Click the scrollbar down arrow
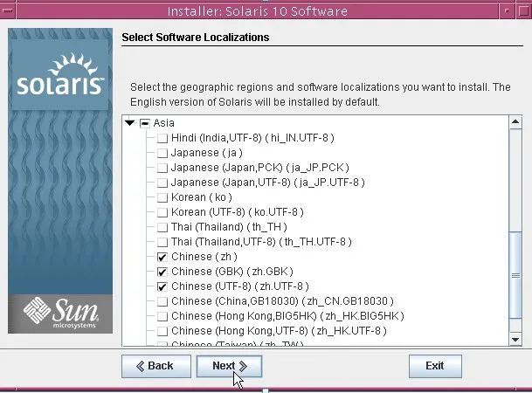The width and height of the screenshot is (532, 393). point(515,340)
